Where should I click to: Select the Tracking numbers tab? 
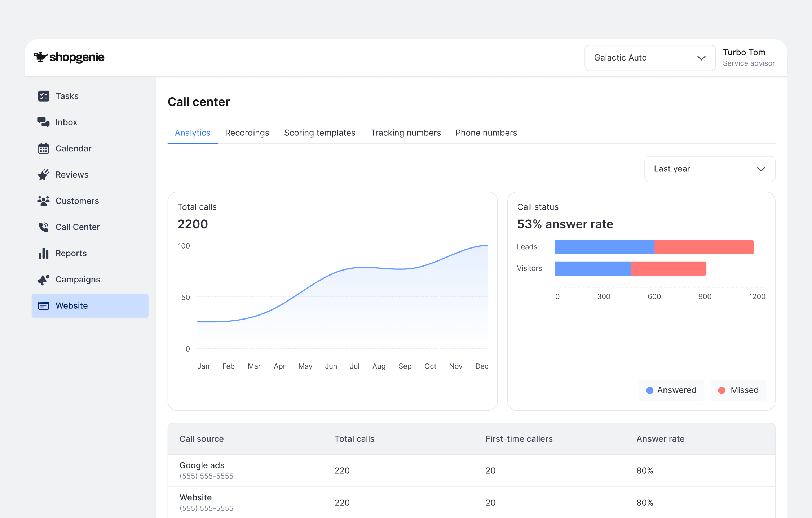point(406,133)
